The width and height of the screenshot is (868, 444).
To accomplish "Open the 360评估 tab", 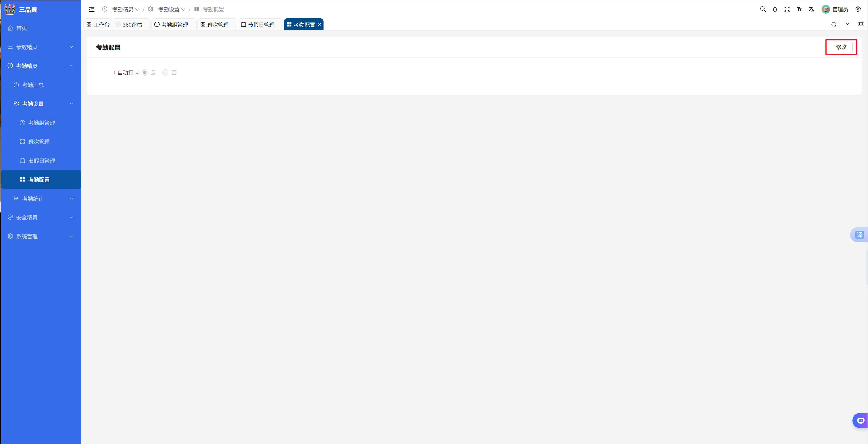I will (132, 24).
